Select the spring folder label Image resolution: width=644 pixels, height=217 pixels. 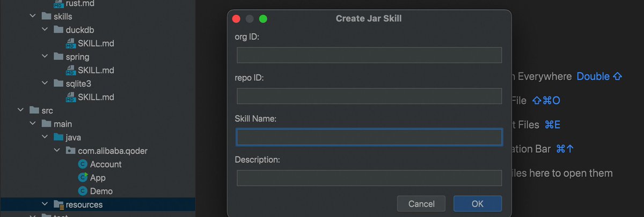(78, 57)
